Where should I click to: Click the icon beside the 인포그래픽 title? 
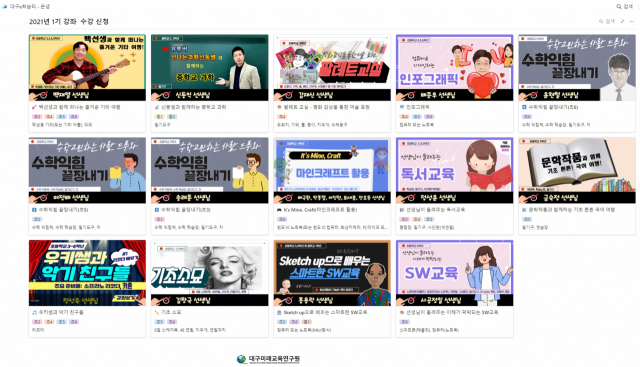402,107
